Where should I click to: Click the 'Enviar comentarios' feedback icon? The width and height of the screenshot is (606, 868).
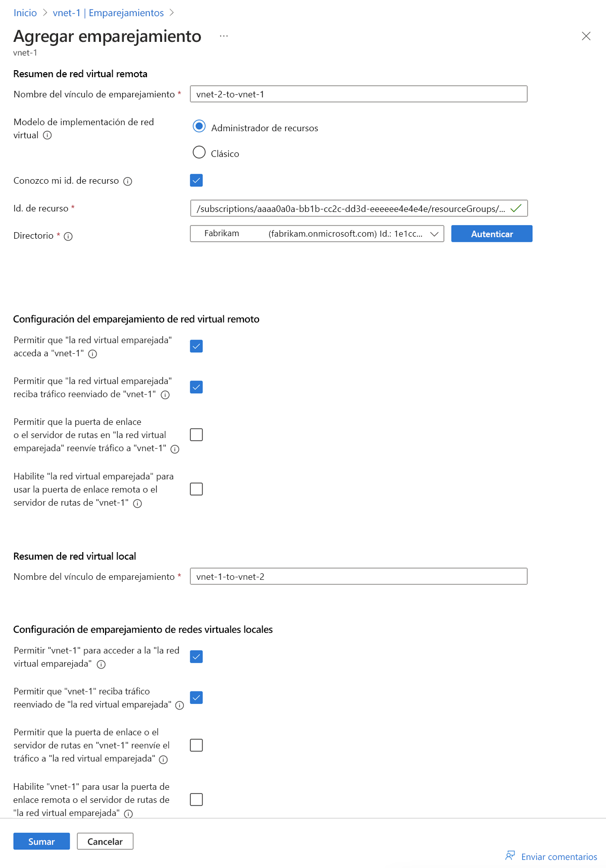click(510, 855)
